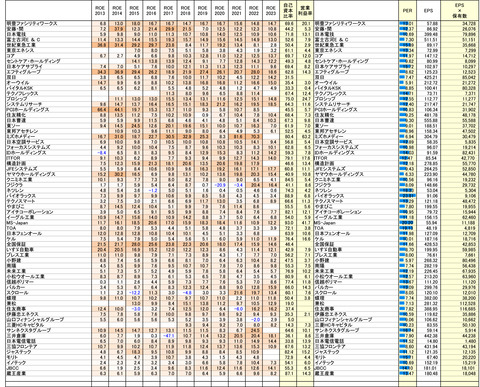
Task: Click the ROE 2016 header cell
Action: tap(151, 10)
